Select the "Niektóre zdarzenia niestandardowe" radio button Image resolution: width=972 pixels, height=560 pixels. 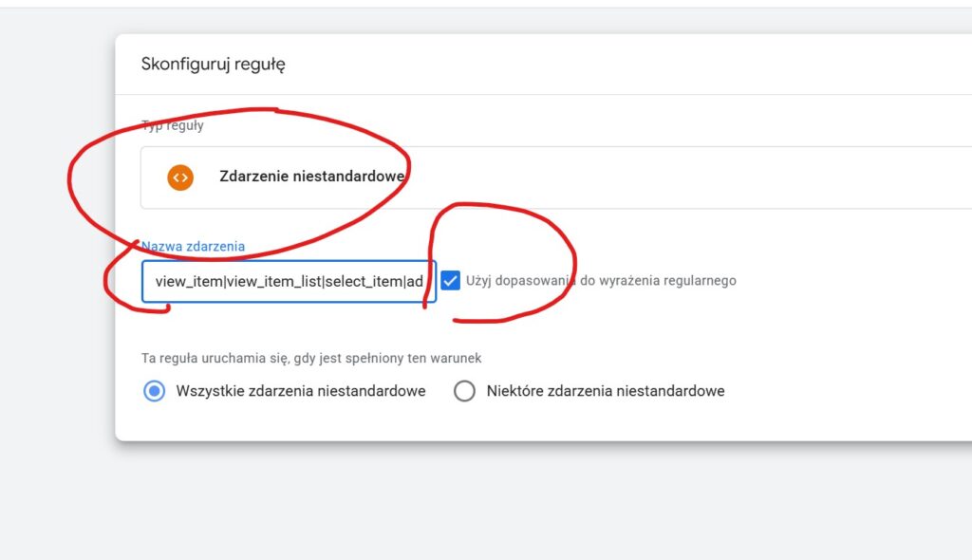click(x=464, y=391)
